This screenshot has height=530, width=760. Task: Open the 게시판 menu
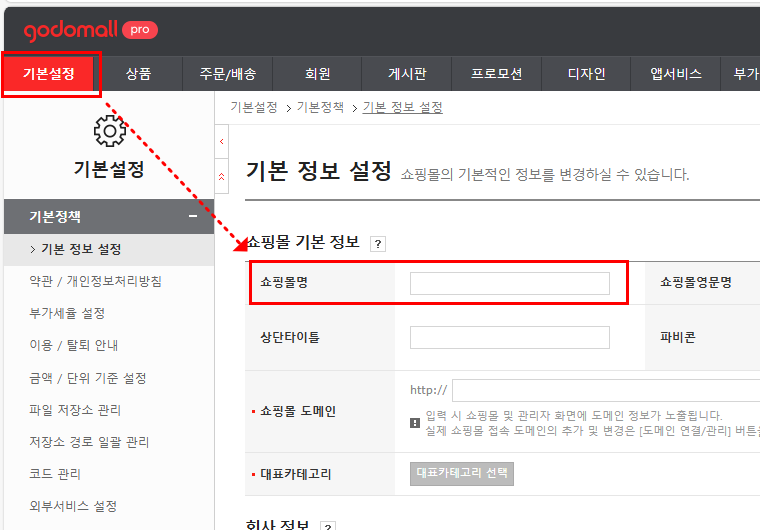407,74
